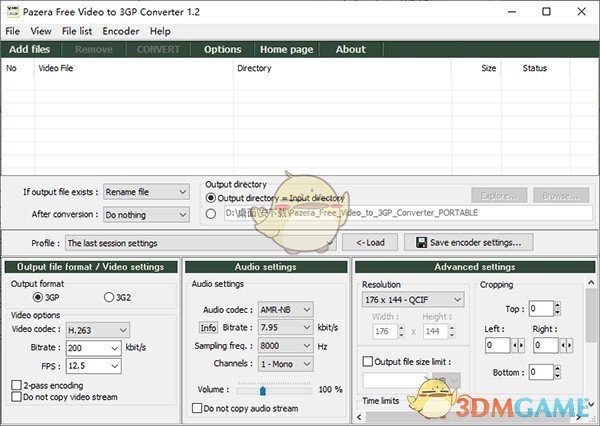Click About toolbar button
Screen dimensions: 600x426
(x=351, y=49)
